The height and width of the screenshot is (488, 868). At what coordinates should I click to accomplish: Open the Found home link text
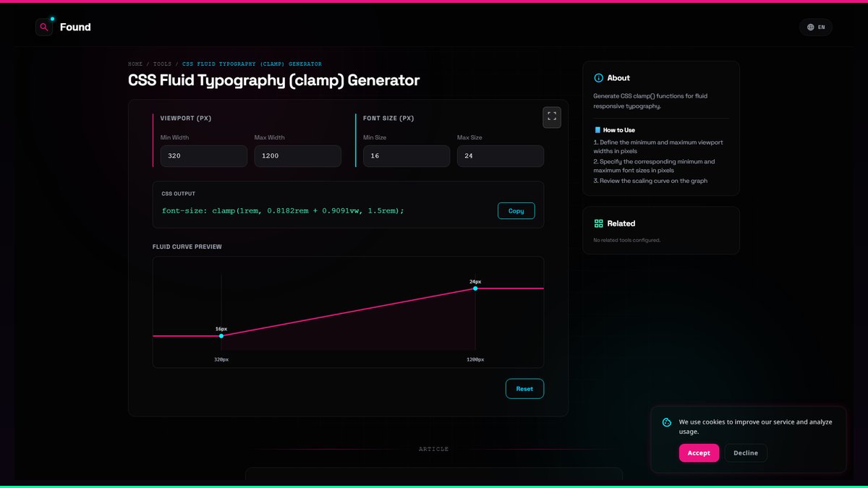point(75,27)
